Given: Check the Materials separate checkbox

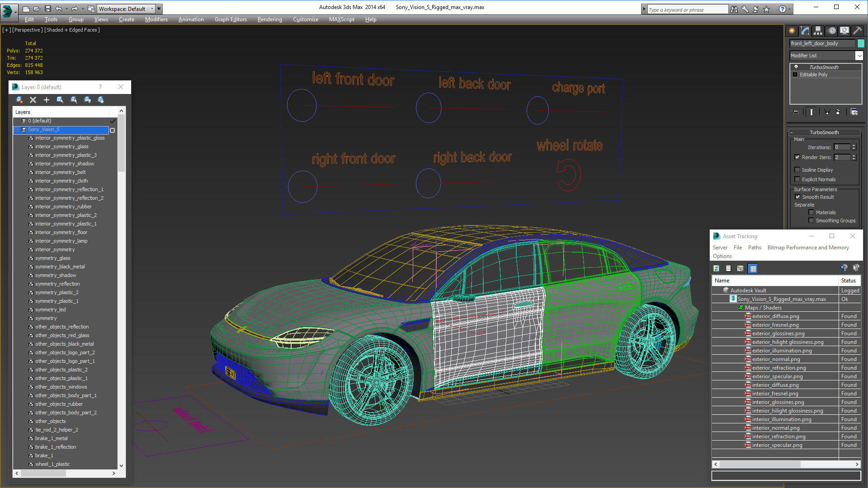Looking at the screenshot, I should coord(811,212).
